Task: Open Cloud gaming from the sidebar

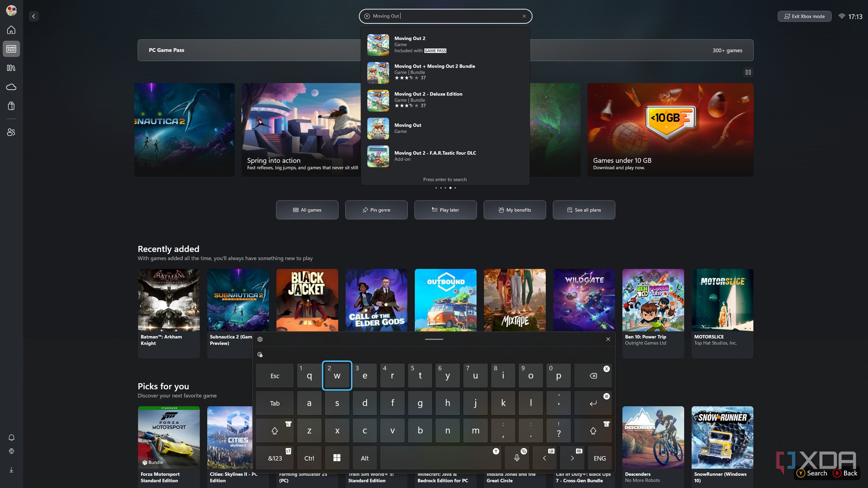Action: (11, 87)
